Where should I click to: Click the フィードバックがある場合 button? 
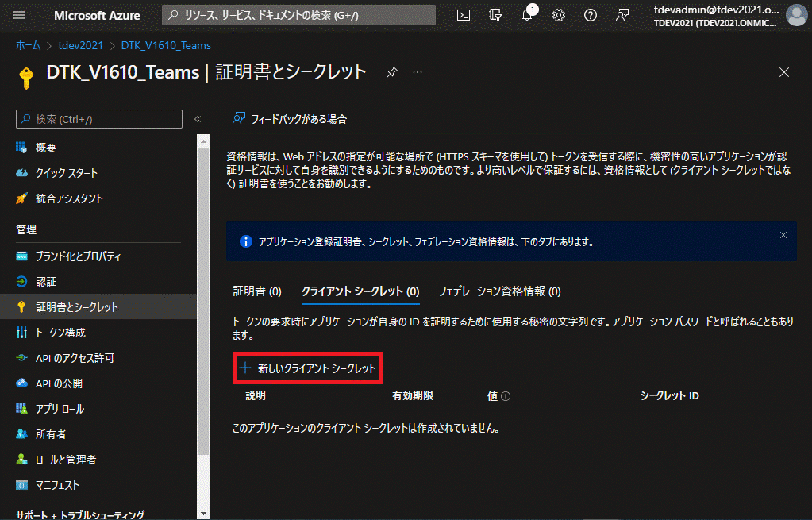pyautogui.click(x=290, y=119)
